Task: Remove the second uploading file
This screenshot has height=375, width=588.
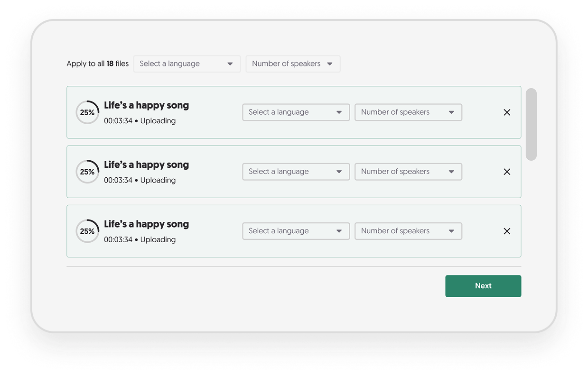Action: click(x=507, y=172)
